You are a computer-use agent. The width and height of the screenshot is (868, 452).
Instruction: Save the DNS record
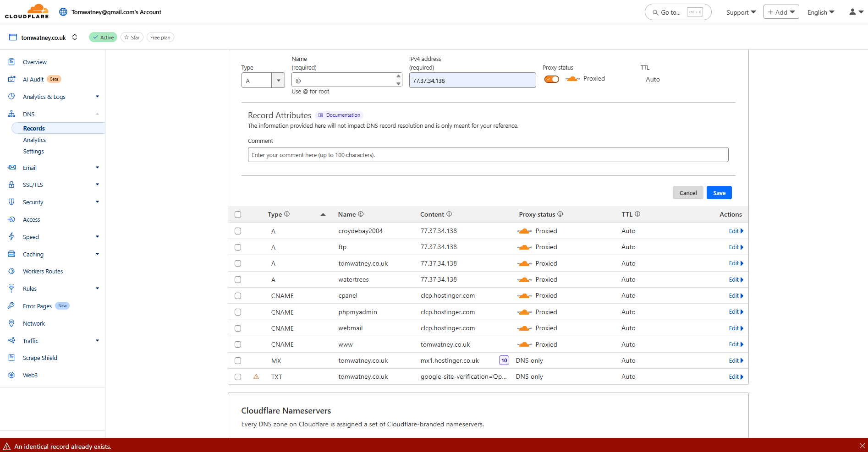pos(719,193)
